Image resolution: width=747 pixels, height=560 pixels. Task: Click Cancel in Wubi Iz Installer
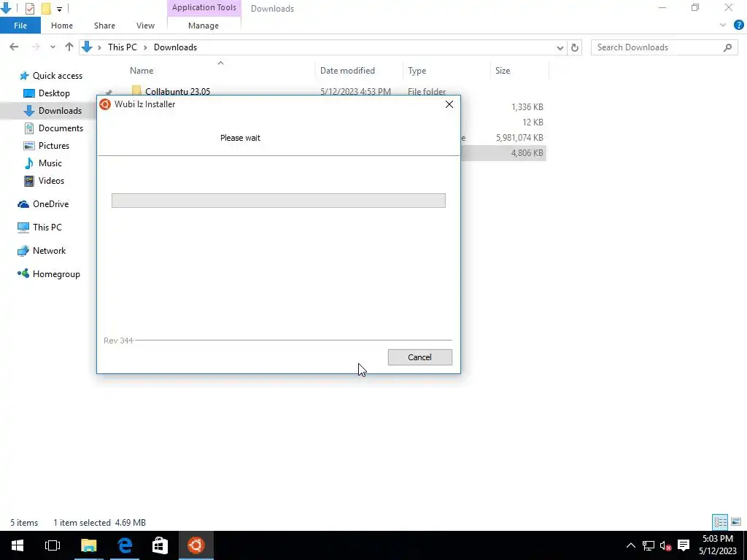point(419,357)
